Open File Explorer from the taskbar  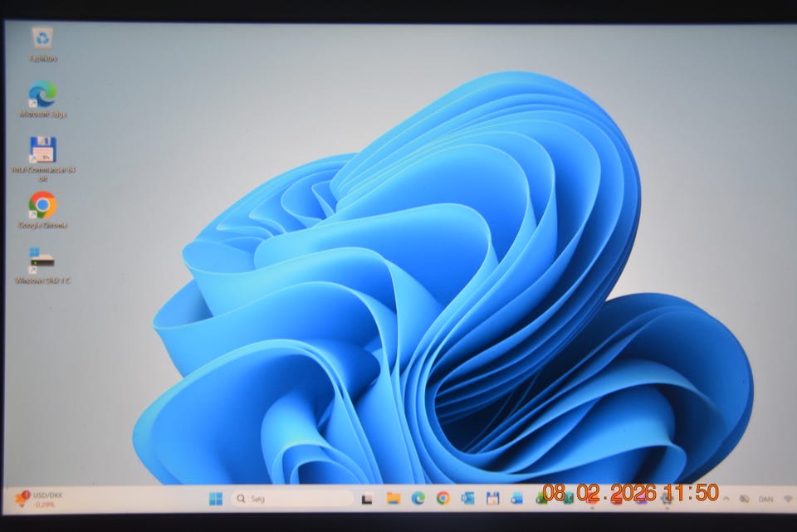pyautogui.click(x=393, y=499)
